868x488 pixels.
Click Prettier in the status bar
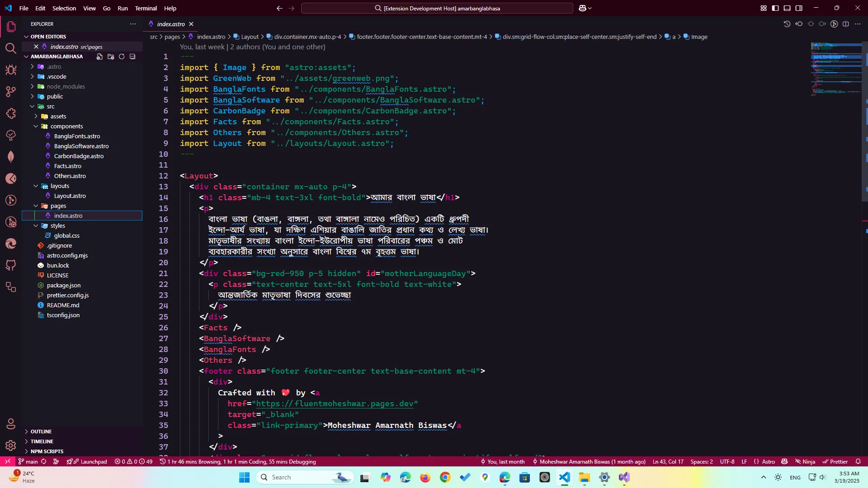coord(835,461)
